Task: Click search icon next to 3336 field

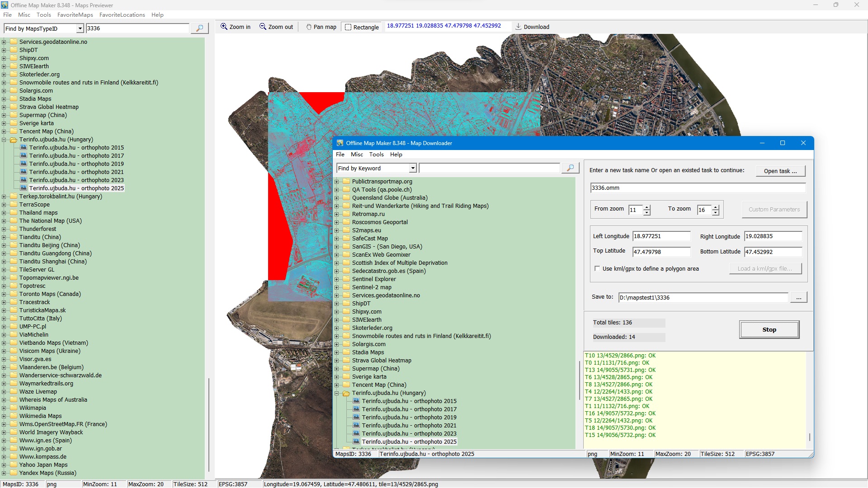Action: [x=199, y=28]
